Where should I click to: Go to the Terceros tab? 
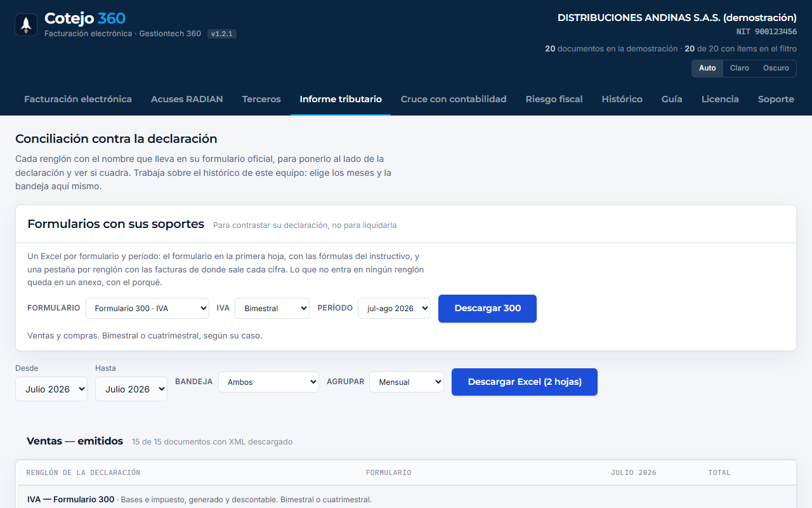(261, 99)
